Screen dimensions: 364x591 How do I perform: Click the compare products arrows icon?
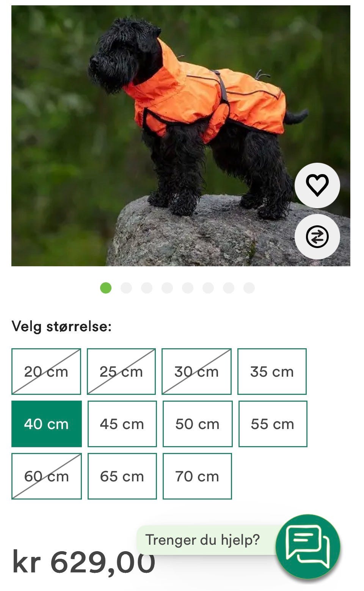coord(317,237)
